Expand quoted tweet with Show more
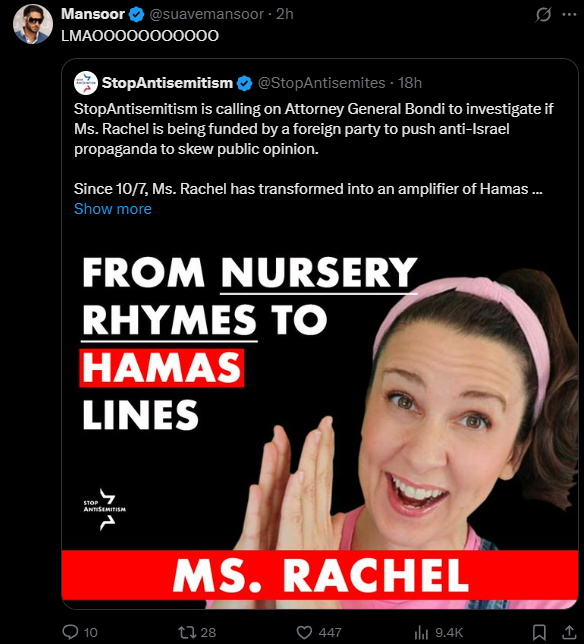Image resolution: width=584 pixels, height=644 pixels. 113,209
